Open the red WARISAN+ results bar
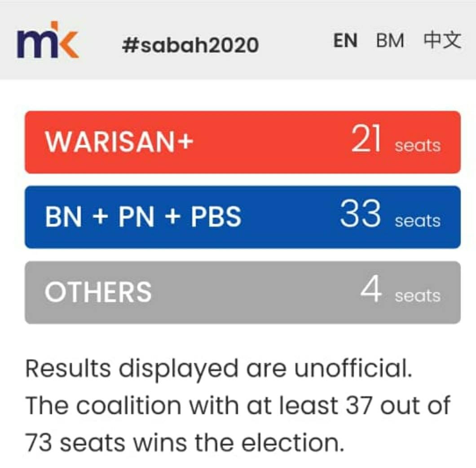Image resolution: width=476 pixels, height=468 pixels. pos(242,142)
